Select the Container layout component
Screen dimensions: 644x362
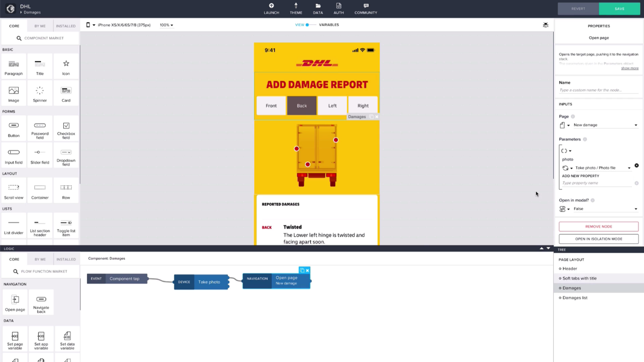[40, 191]
